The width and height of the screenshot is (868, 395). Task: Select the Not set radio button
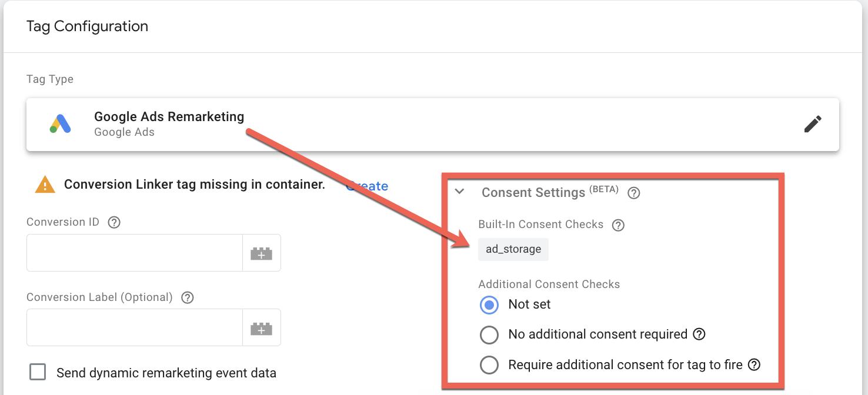tap(489, 304)
